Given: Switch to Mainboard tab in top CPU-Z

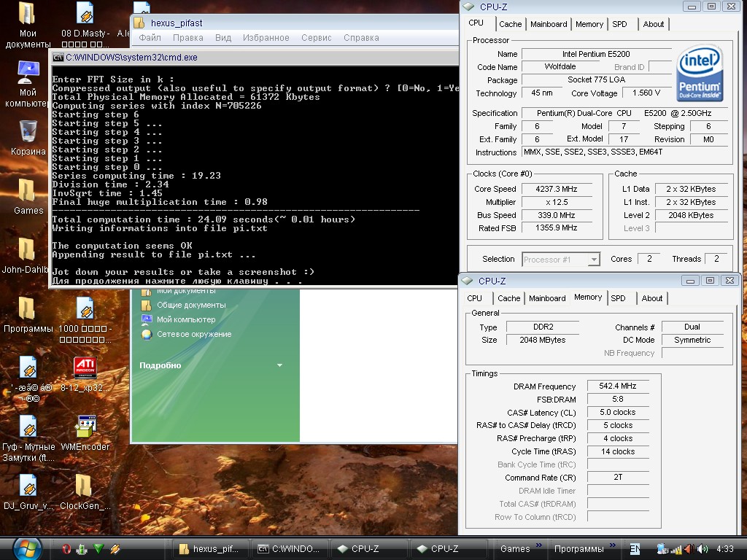Looking at the screenshot, I should click(549, 24).
